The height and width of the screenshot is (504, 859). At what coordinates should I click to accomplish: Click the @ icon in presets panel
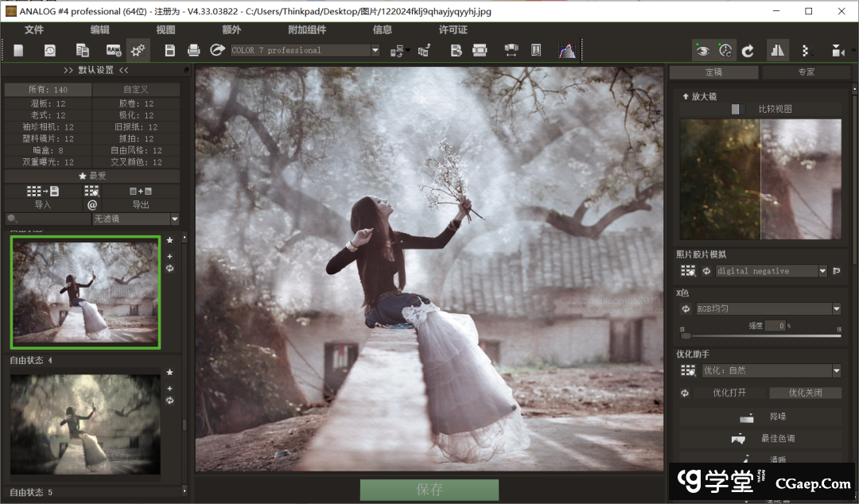(x=92, y=204)
